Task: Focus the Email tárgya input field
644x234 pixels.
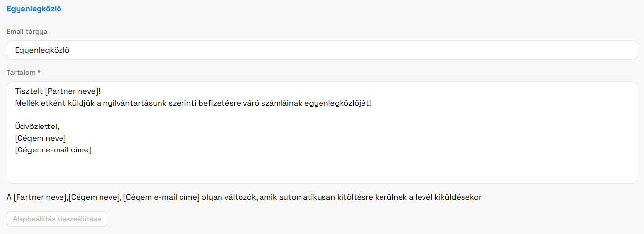Action: pos(322,50)
